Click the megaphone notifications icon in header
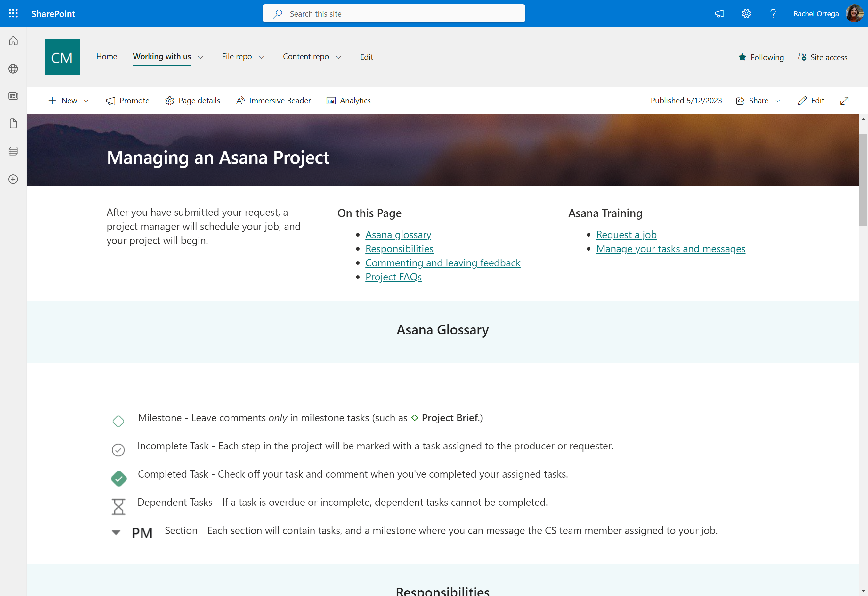This screenshot has width=868, height=596. pyautogui.click(x=719, y=14)
